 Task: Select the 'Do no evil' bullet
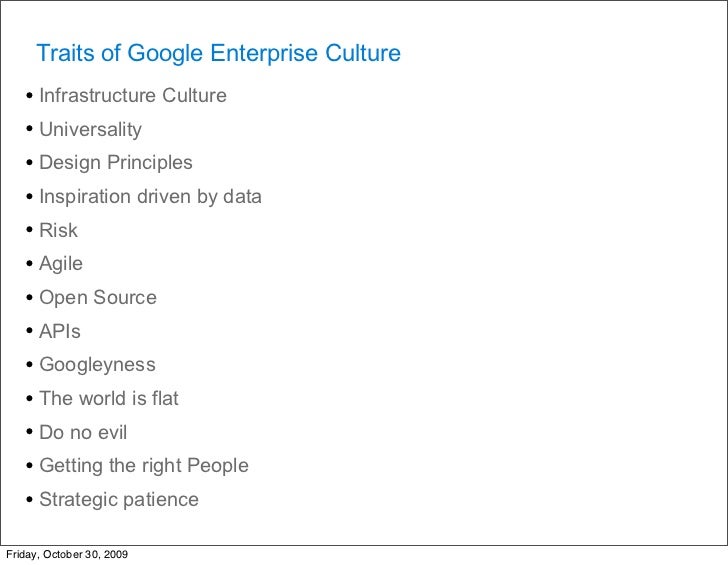pyautogui.click(x=83, y=432)
